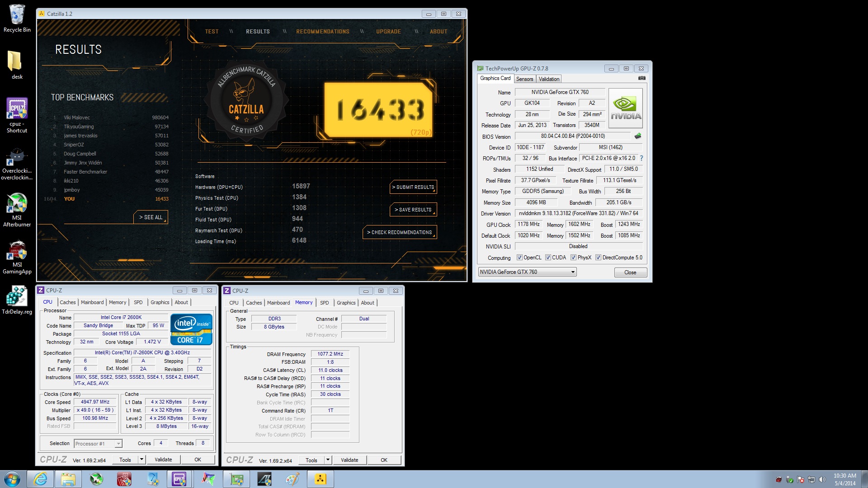Expand Tools arrow in right CPU-Z window
Viewport: 868px width, 488px height.
coord(328,460)
